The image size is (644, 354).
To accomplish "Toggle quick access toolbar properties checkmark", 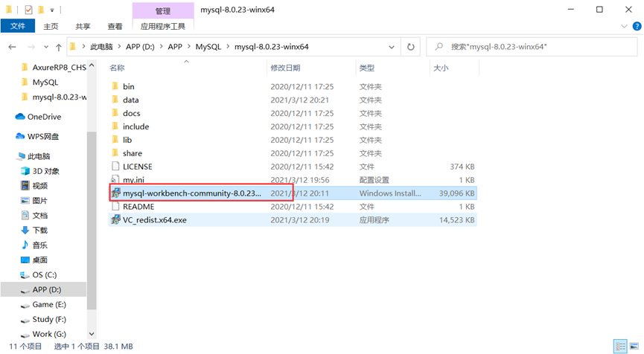I will tap(28, 10).
